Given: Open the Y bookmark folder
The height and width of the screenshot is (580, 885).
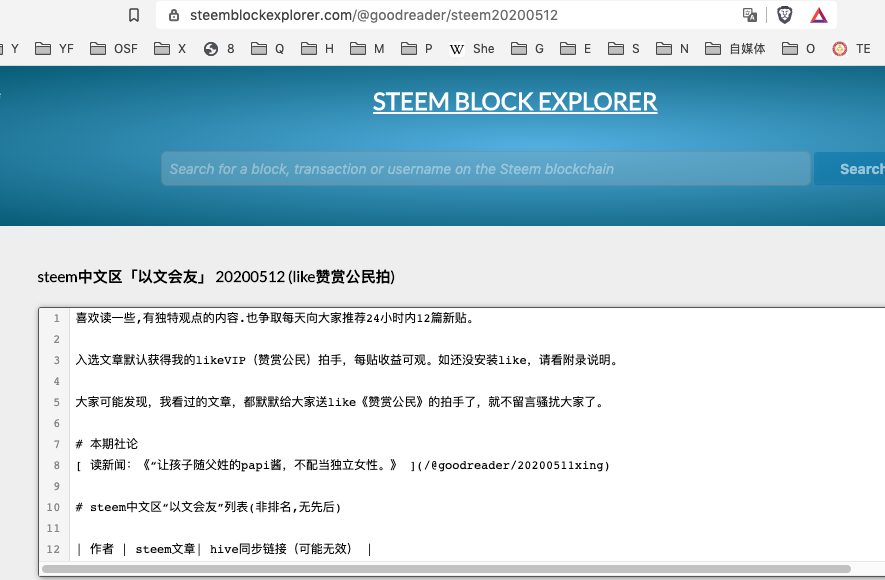Looking at the screenshot, I should coord(10,49).
